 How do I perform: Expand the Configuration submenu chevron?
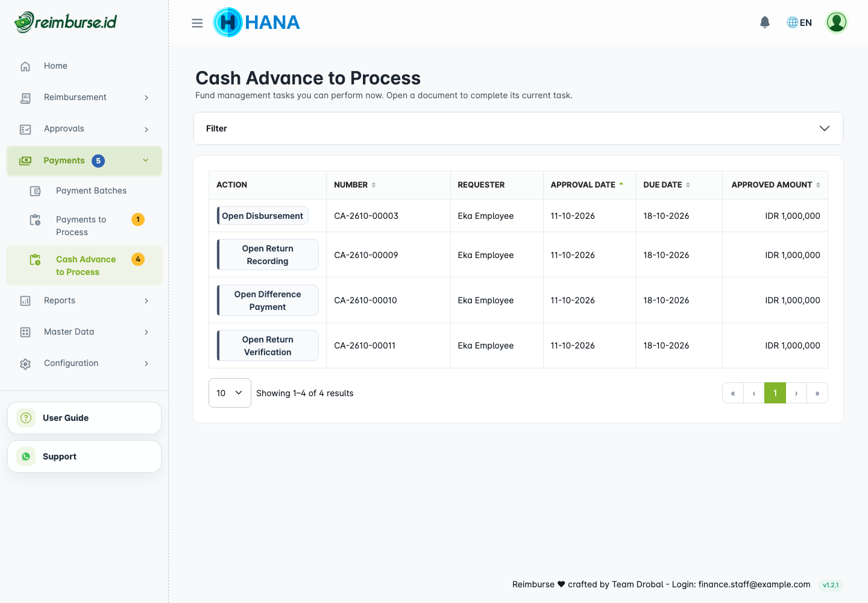[x=146, y=364]
